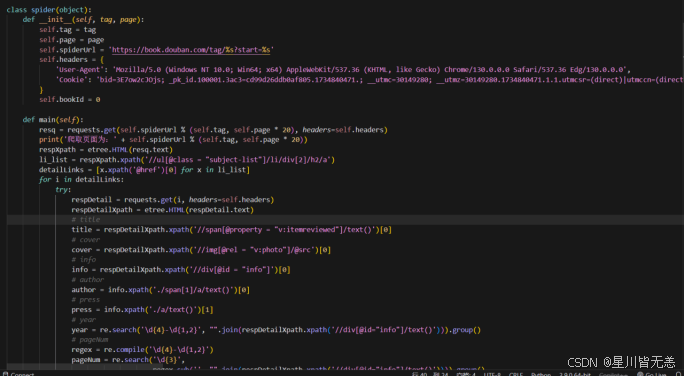Click the 'try:' statement

[63, 190]
